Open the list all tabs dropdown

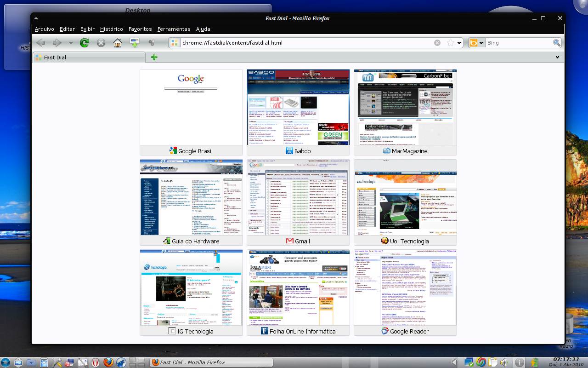[x=557, y=57]
